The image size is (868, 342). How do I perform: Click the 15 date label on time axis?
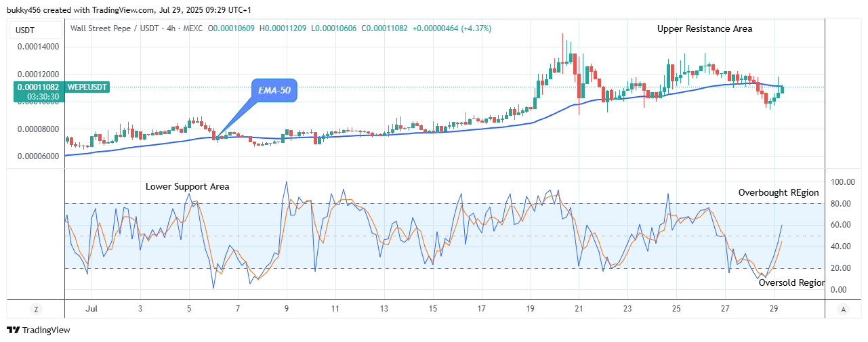point(433,309)
